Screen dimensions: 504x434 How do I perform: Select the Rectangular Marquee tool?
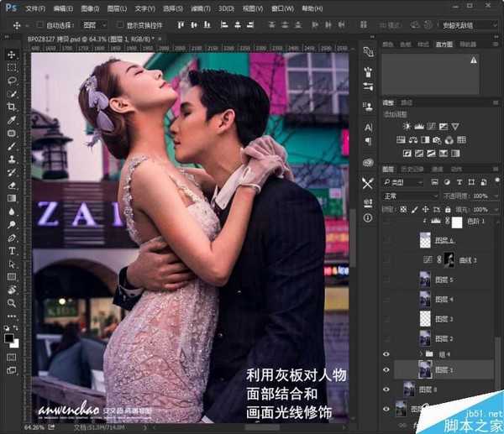pos(12,67)
